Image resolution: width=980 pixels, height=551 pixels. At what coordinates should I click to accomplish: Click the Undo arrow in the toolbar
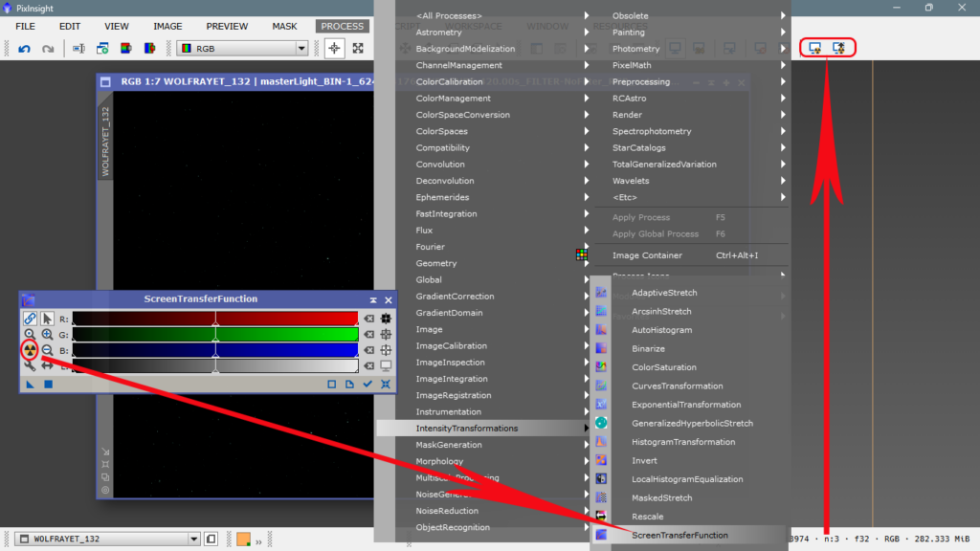(24, 49)
